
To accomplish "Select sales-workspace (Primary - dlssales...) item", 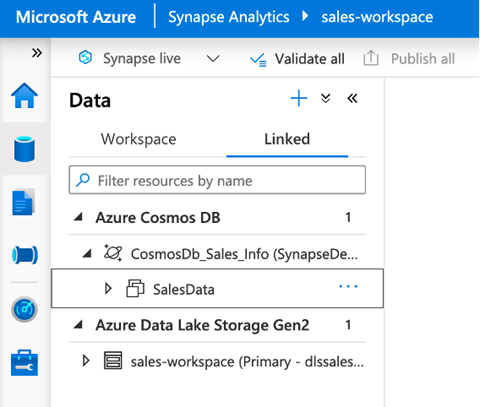I will [x=247, y=362].
